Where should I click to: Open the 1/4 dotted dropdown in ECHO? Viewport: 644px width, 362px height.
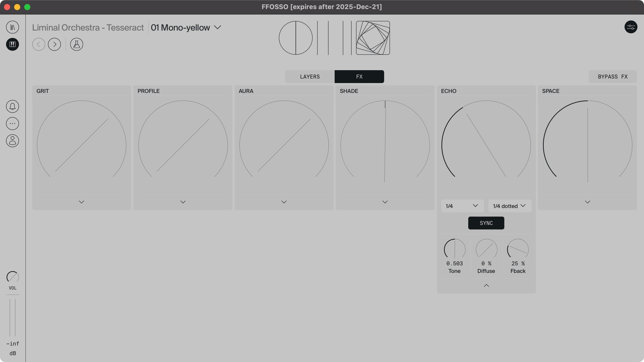(x=509, y=206)
